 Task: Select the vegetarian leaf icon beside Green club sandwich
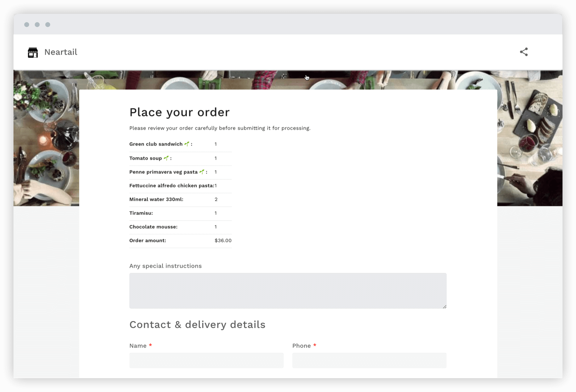pyautogui.click(x=187, y=143)
